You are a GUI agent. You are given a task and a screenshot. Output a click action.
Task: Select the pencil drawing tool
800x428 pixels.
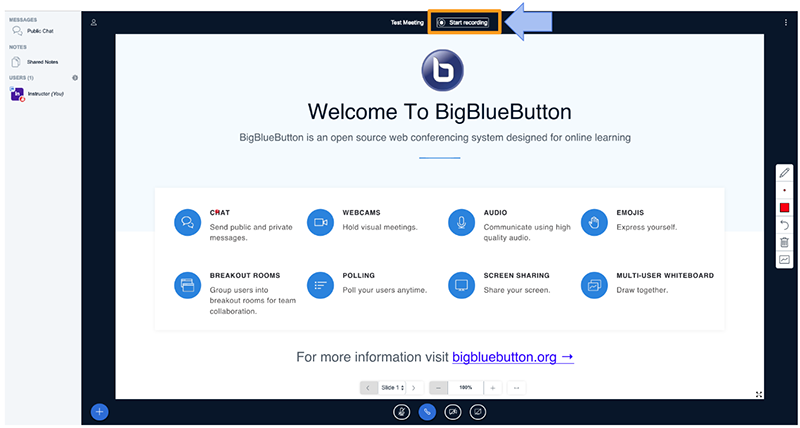pos(784,173)
